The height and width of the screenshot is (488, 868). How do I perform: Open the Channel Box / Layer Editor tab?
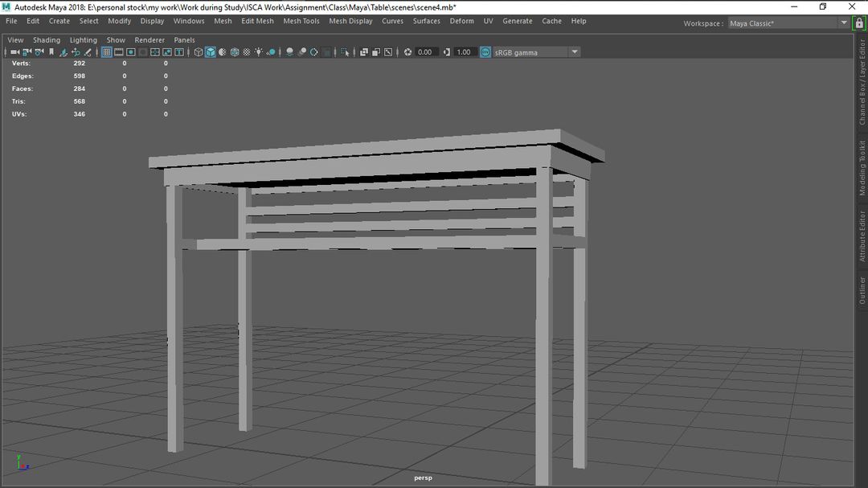[x=862, y=81]
